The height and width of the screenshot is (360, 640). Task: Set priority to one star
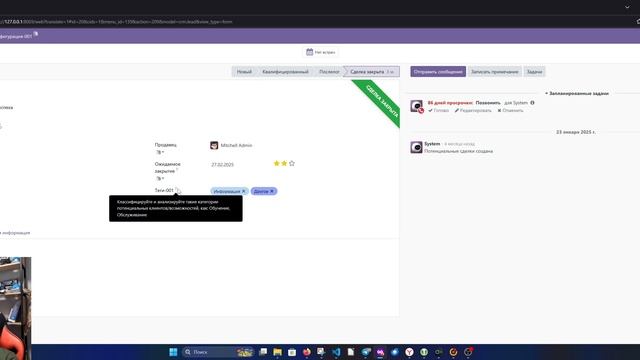pos(276,163)
